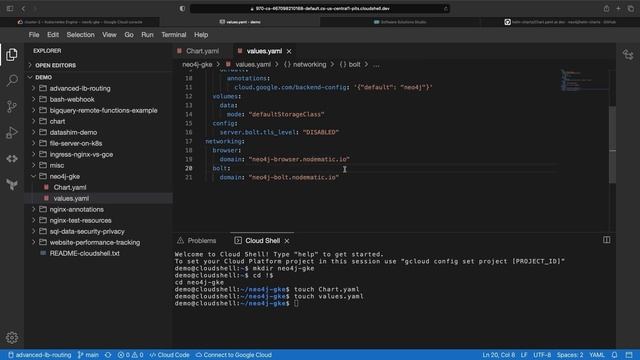Change language mode via YAML indicator
The height and width of the screenshot is (360, 640).
pos(597,355)
